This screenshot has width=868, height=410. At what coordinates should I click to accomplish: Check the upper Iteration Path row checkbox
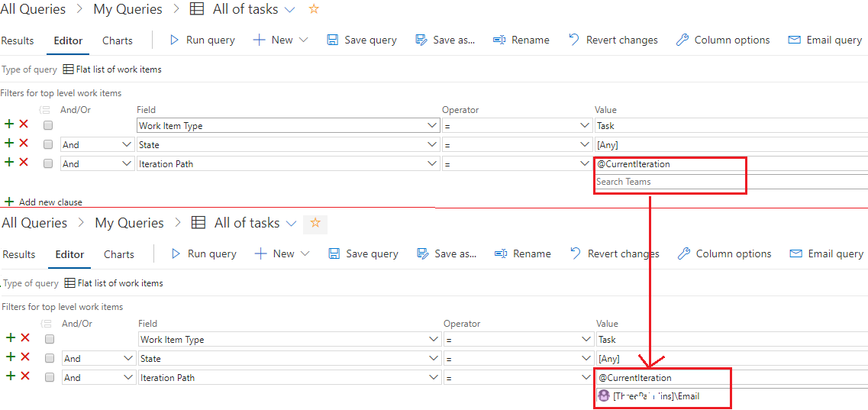click(x=49, y=163)
